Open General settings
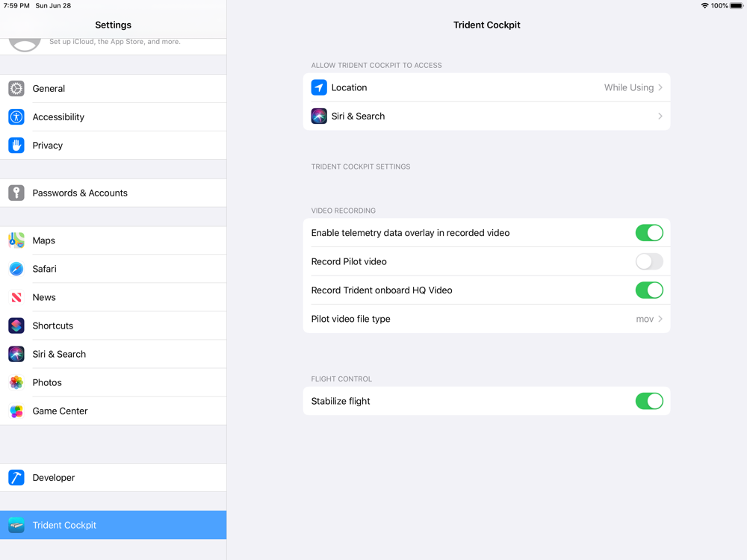Screen dimensions: 747x560 (x=114, y=89)
